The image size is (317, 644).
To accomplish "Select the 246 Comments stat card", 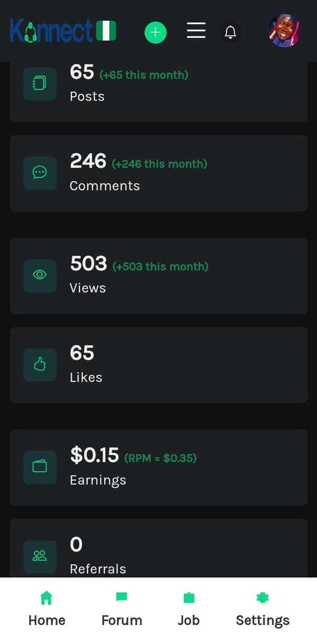I will click(x=159, y=174).
